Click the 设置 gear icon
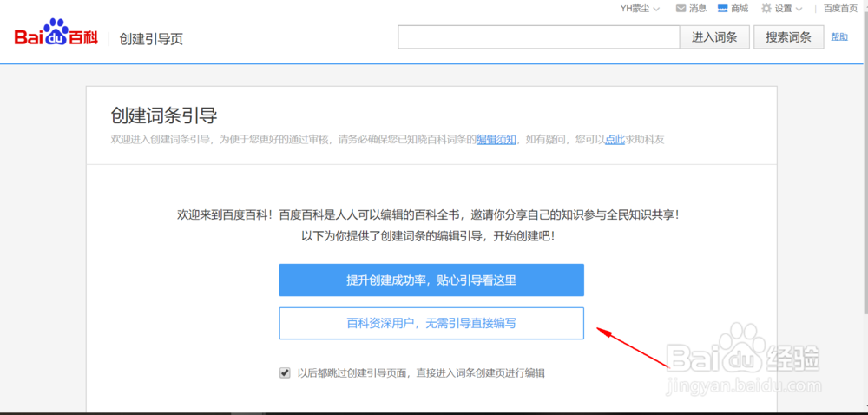Image resolution: width=868 pixels, height=415 pixels. point(766,9)
